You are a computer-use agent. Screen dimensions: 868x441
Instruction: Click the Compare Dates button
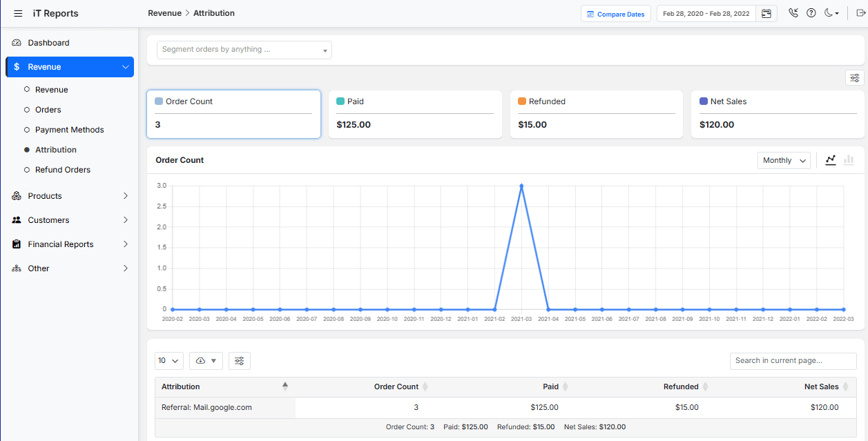pos(615,14)
